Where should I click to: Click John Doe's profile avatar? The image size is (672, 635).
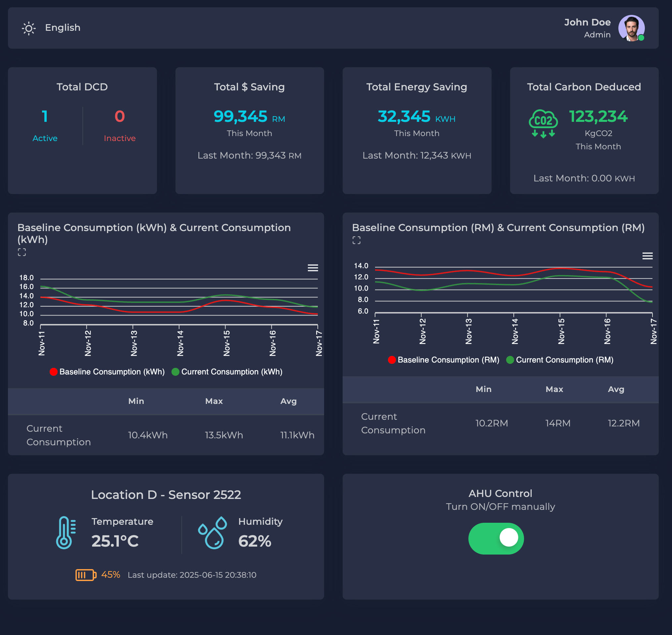631,28
